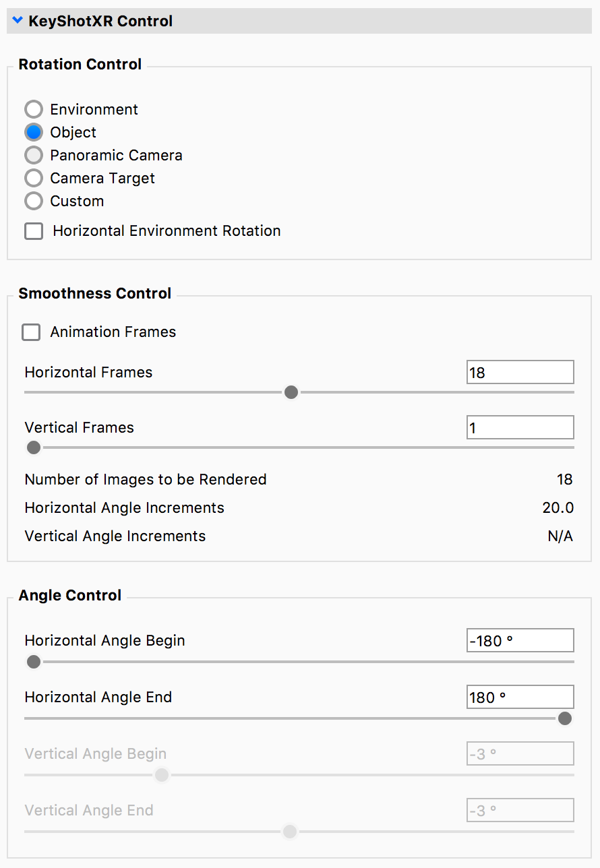Click the Number of Images to be Rendered value
Screen dimensions: 600x868
coord(566,479)
